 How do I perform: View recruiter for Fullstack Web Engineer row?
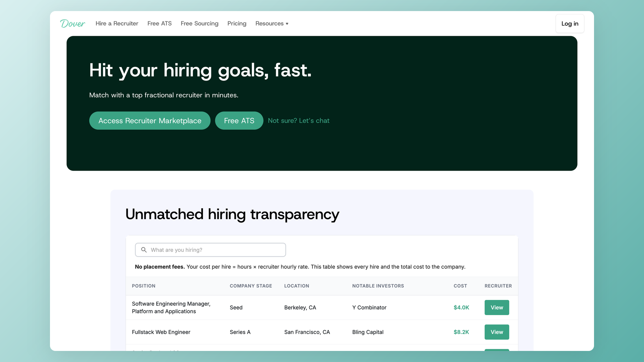click(x=496, y=332)
